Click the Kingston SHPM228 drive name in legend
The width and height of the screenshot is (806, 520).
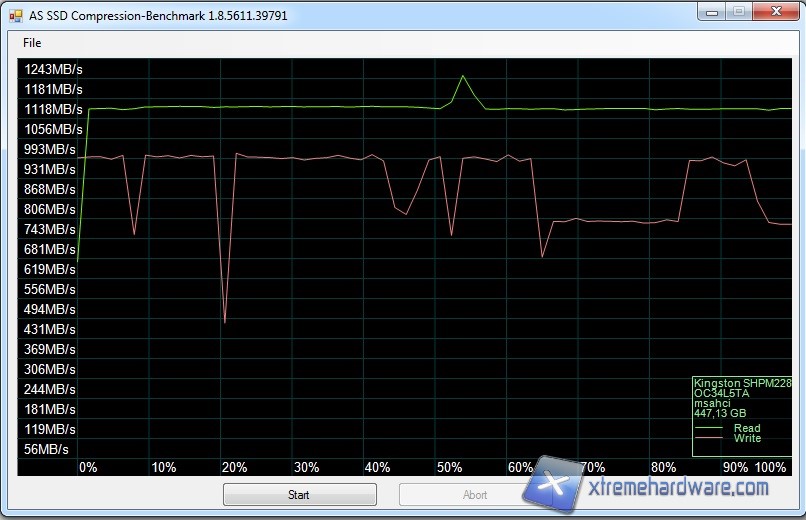pos(741,383)
